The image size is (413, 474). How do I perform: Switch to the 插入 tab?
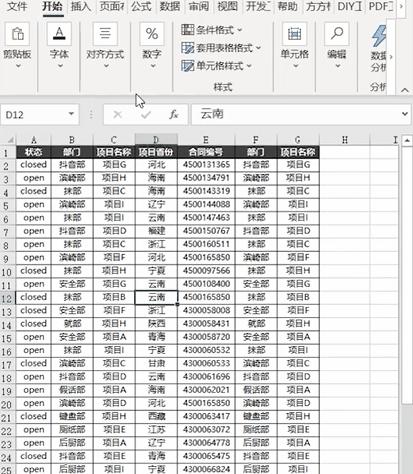click(x=81, y=6)
